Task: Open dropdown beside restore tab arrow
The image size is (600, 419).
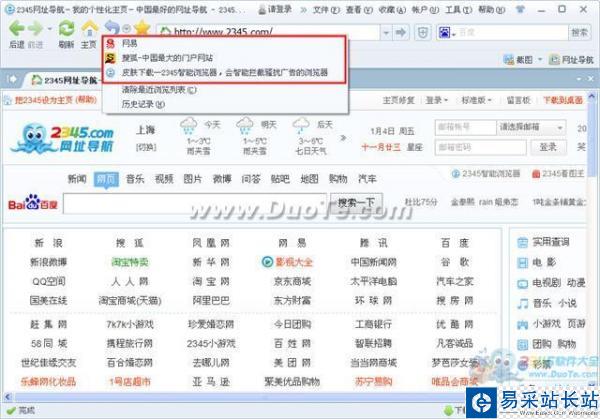Action: point(127,28)
